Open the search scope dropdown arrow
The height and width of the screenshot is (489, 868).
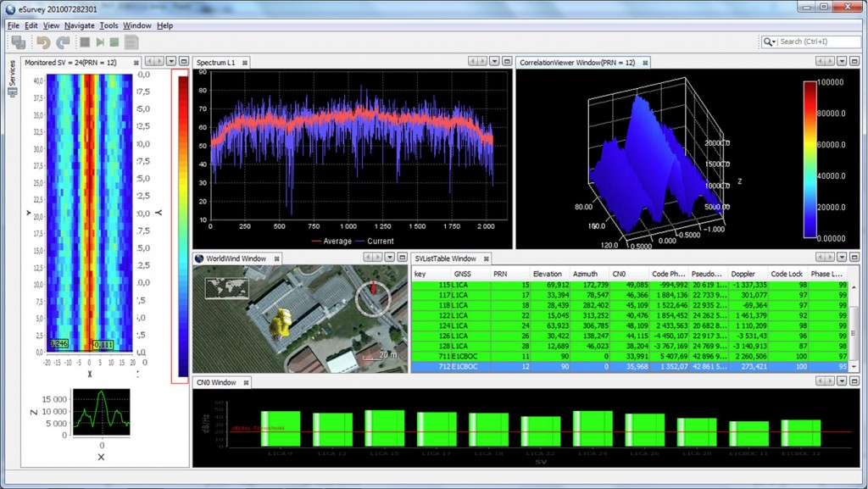point(775,41)
